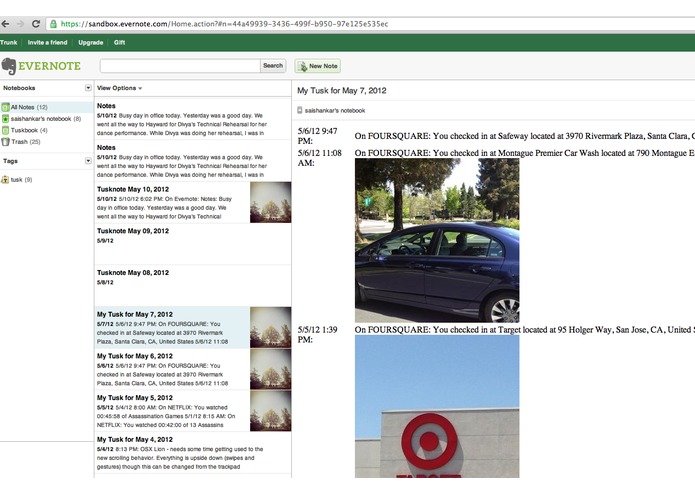Screen dimensions: 695x494
Task: Click the Montague Premier Car Wash check-in text
Action: tap(524, 153)
